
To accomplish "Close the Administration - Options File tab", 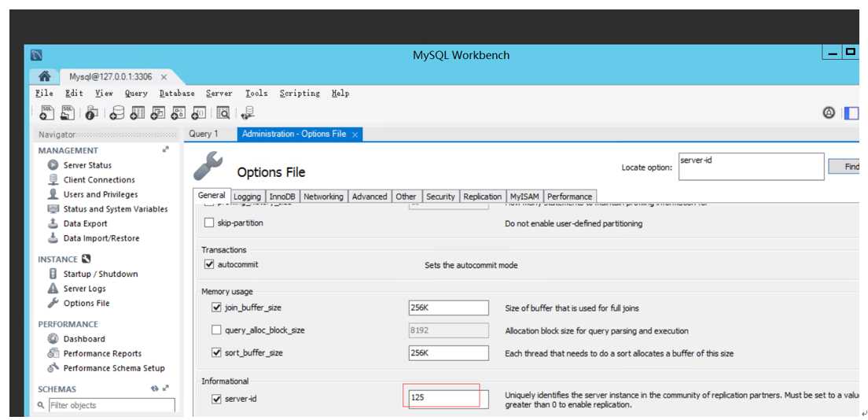I will coord(355,134).
